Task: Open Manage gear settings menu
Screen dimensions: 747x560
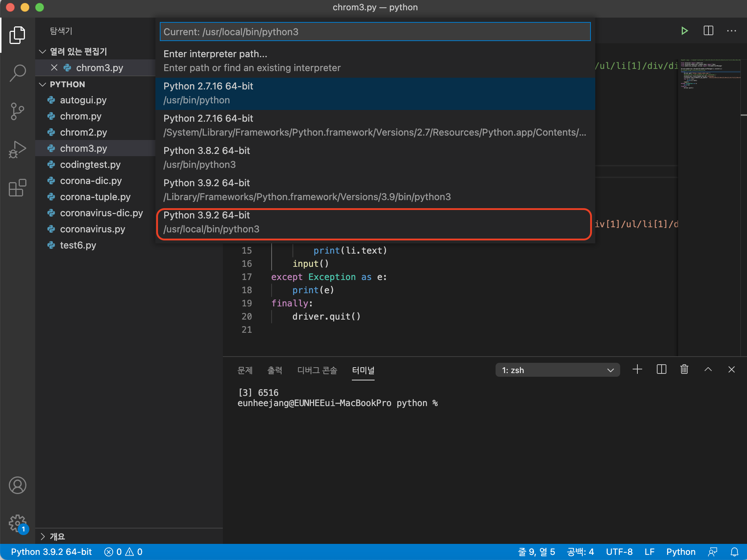Action: 17,523
